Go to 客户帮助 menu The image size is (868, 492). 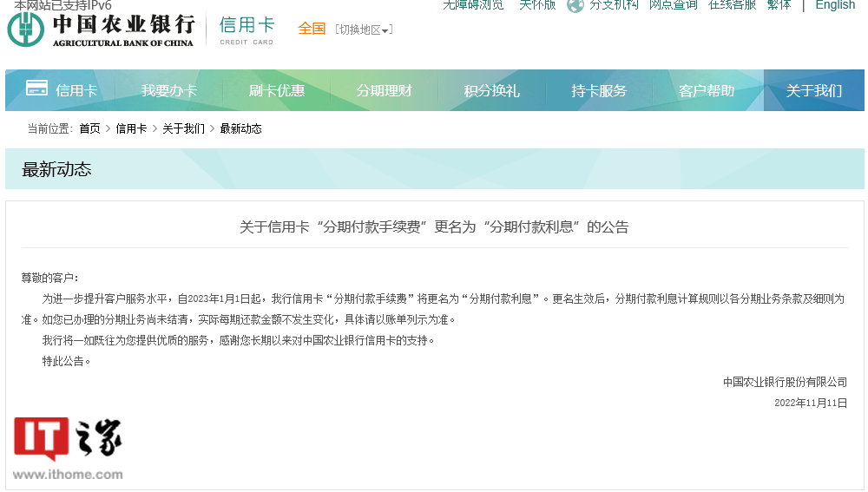pos(707,90)
